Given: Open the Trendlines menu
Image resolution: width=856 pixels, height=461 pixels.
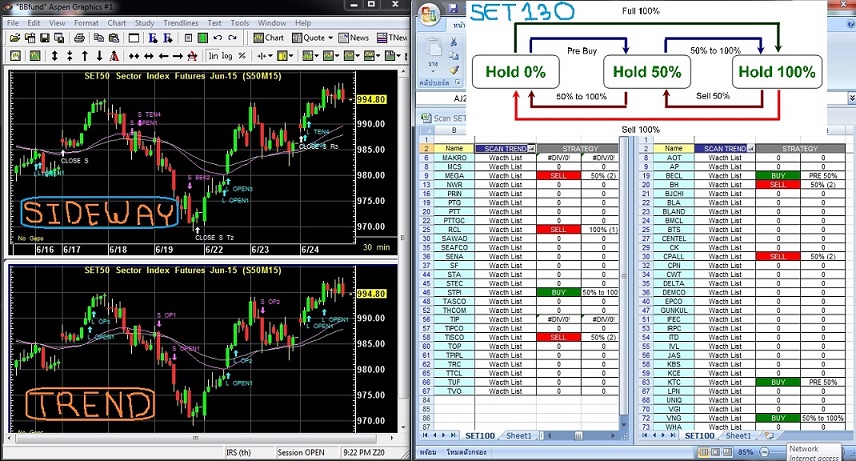Looking at the screenshot, I should pyautogui.click(x=181, y=23).
